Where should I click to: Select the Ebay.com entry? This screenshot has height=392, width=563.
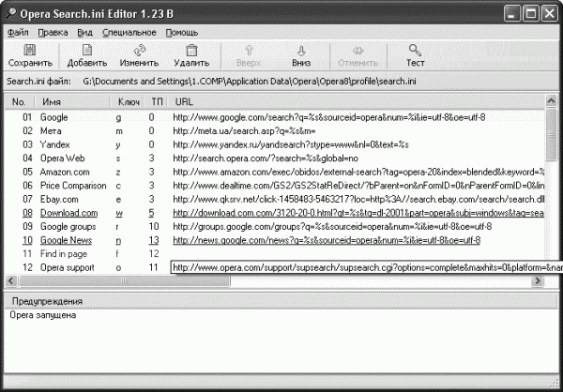pos(59,199)
